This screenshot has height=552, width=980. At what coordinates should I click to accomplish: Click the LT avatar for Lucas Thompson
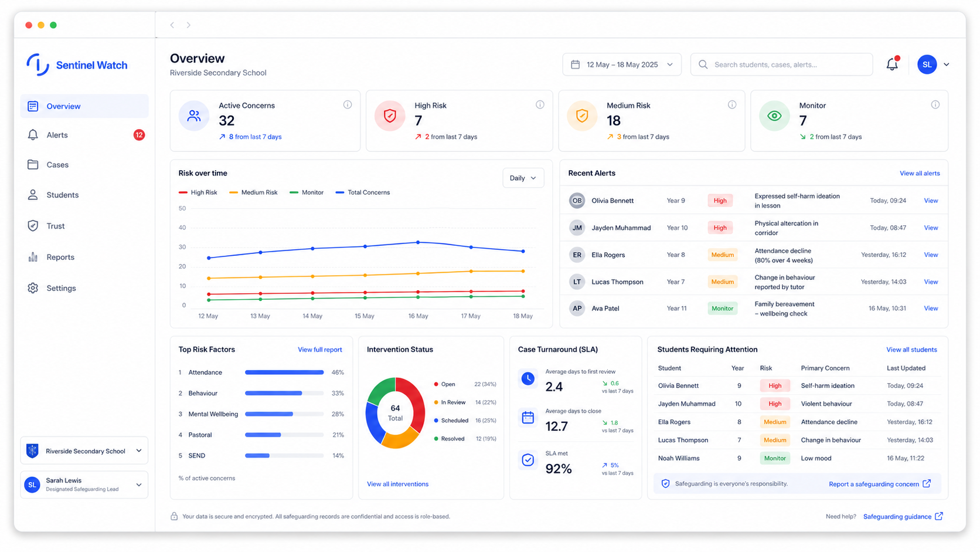click(x=577, y=282)
